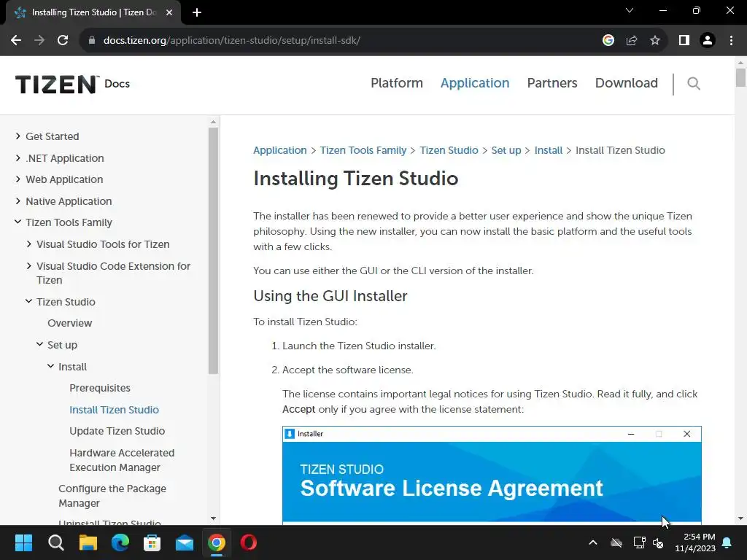747x560 pixels.
Task: Open Windows taskbar search
Action: click(x=55, y=542)
